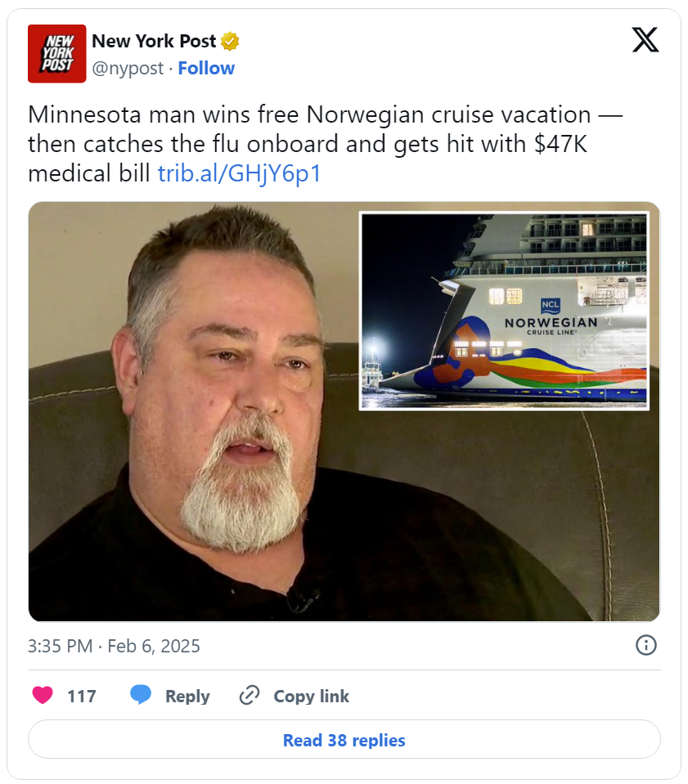Click the Copy link text
The height and width of the screenshot is (784, 688).
(x=311, y=696)
